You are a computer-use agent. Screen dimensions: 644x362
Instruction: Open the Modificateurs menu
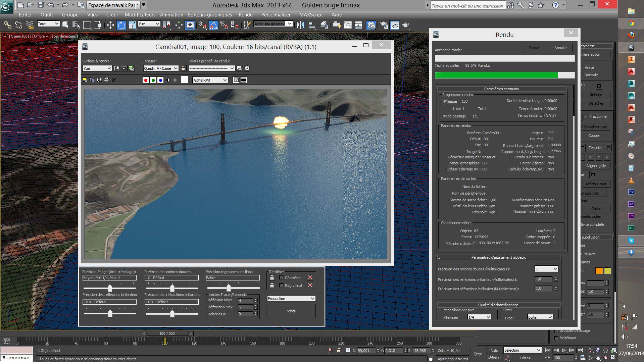140,15
